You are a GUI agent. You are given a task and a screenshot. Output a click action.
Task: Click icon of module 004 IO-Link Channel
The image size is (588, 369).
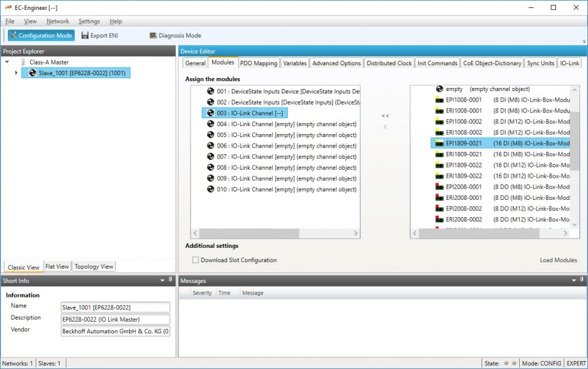click(x=210, y=124)
